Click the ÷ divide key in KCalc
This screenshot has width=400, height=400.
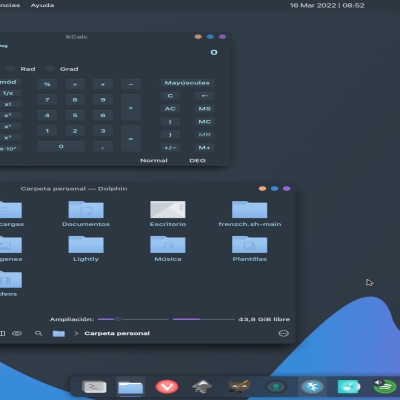point(75,84)
